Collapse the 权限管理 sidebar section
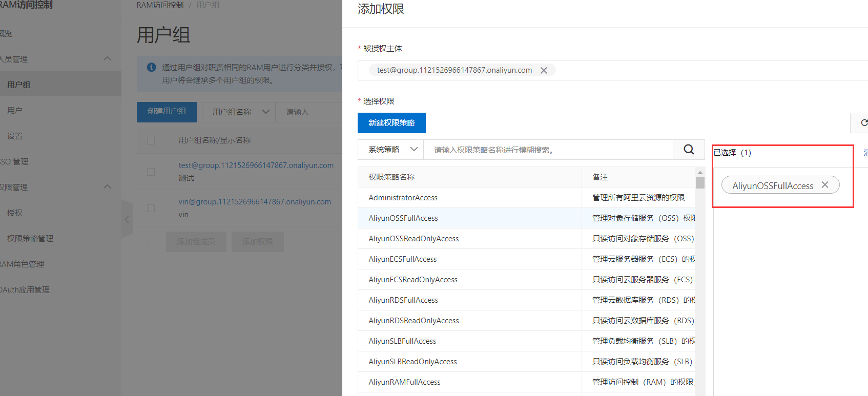Viewport: 868px width, 396px height. pyautogui.click(x=107, y=187)
